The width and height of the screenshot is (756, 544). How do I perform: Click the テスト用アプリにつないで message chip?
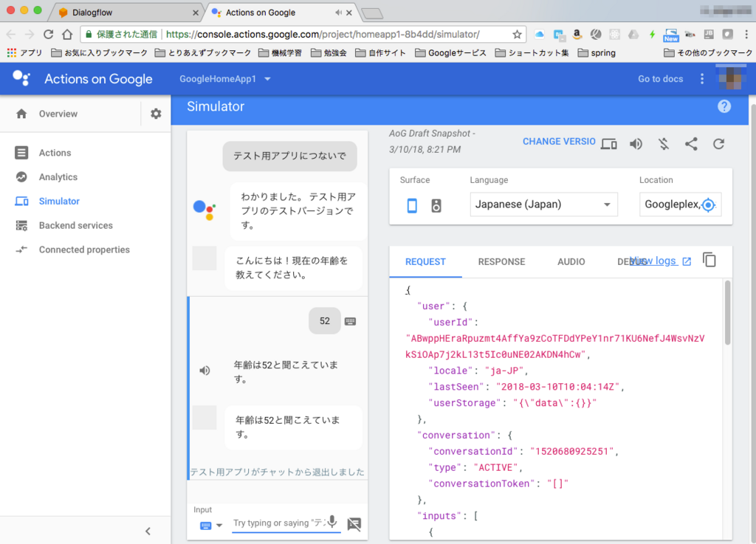pyautogui.click(x=289, y=156)
